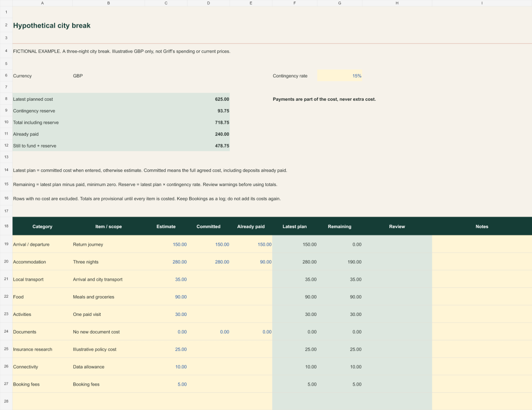
Task: Select the FICTIONAL EXAMPLE description line
Action: click(x=122, y=51)
